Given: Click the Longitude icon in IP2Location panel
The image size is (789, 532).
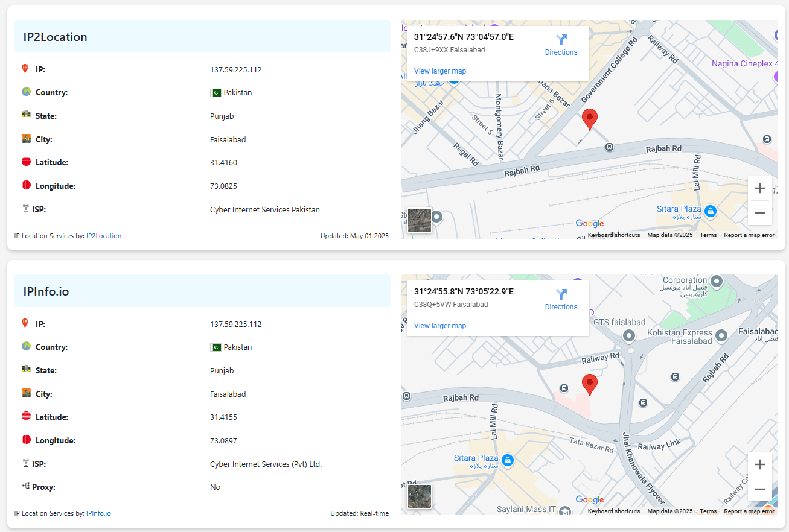Looking at the screenshot, I should pyautogui.click(x=26, y=185).
